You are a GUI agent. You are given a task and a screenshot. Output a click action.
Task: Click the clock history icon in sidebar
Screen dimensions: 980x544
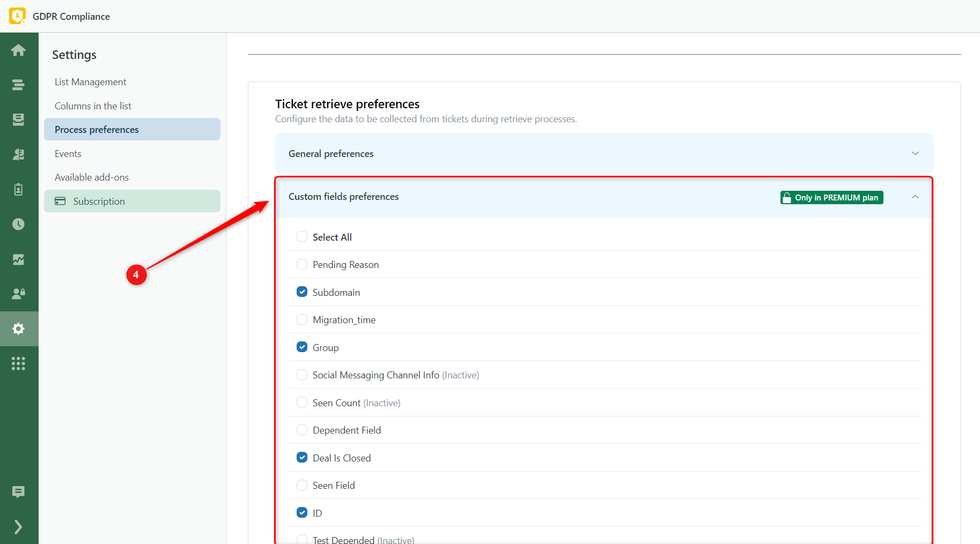(18, 224)
